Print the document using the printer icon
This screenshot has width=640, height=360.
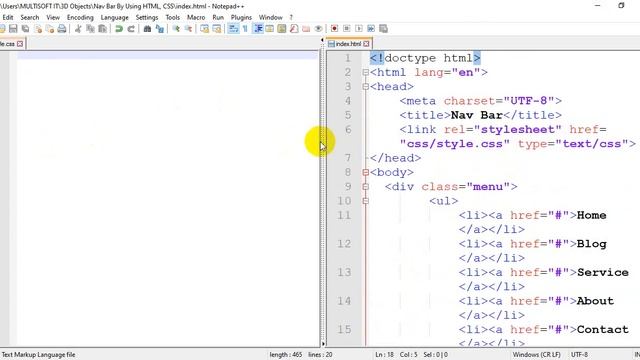click(x=62, y=29)
